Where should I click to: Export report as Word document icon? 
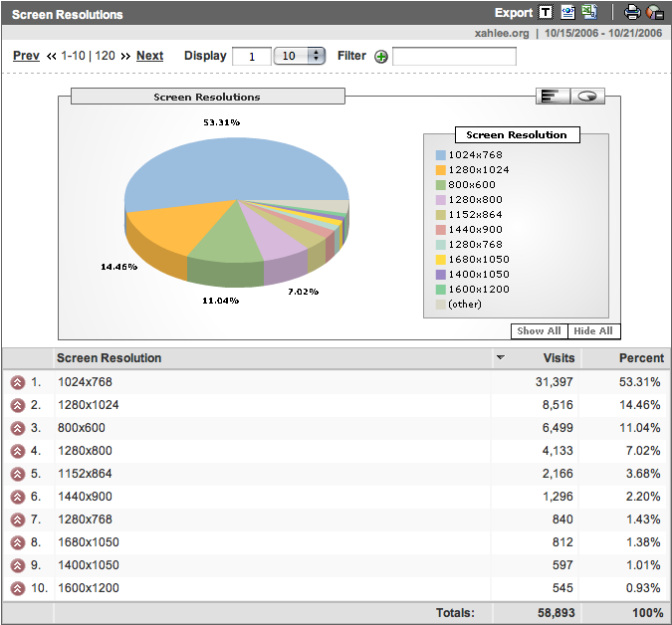coord(567,13)
